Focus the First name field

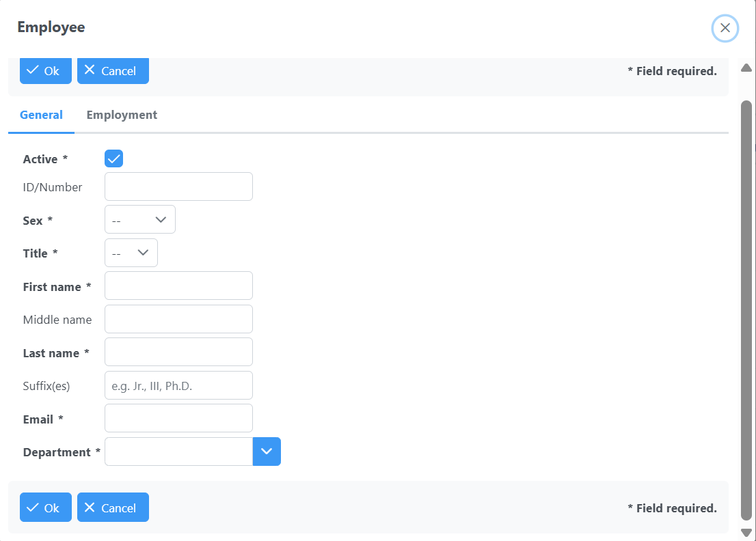(x=178, y=286)
